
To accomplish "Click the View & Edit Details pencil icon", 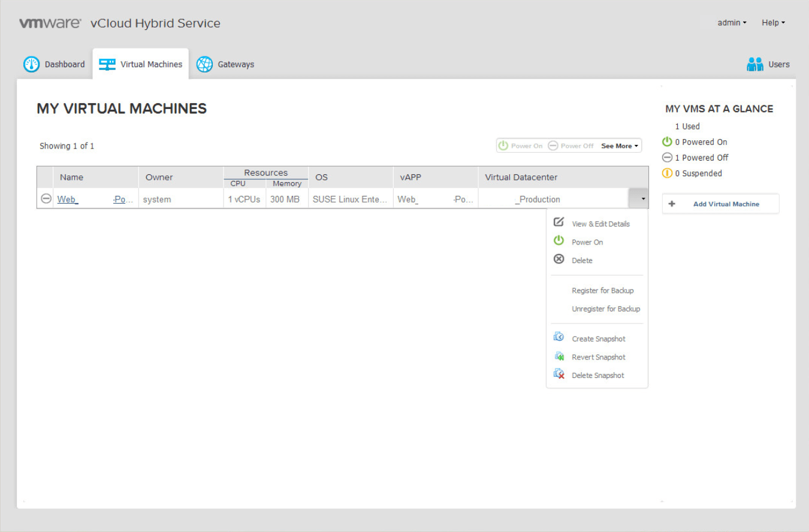I will pos(559,222).
